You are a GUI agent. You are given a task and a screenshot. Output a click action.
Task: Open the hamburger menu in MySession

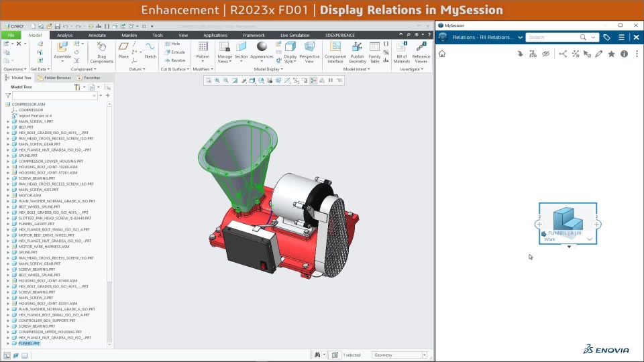pyautogui.click(x=621, y=38)
